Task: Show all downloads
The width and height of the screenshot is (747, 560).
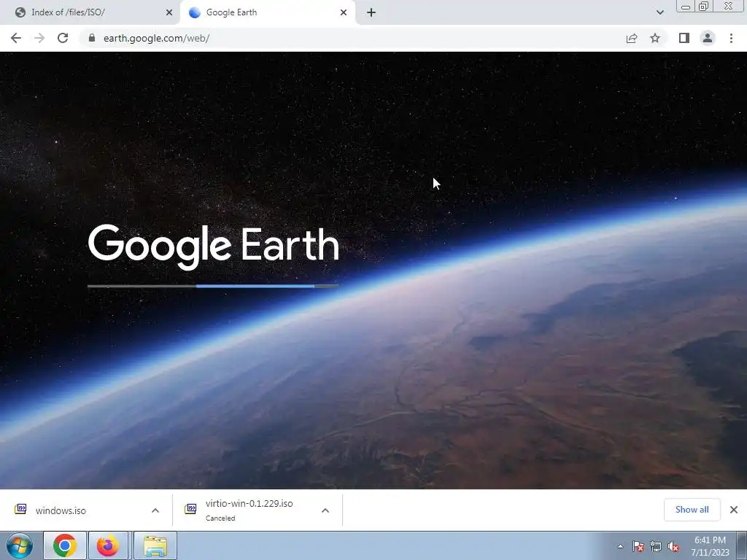Action: (692, 510)
